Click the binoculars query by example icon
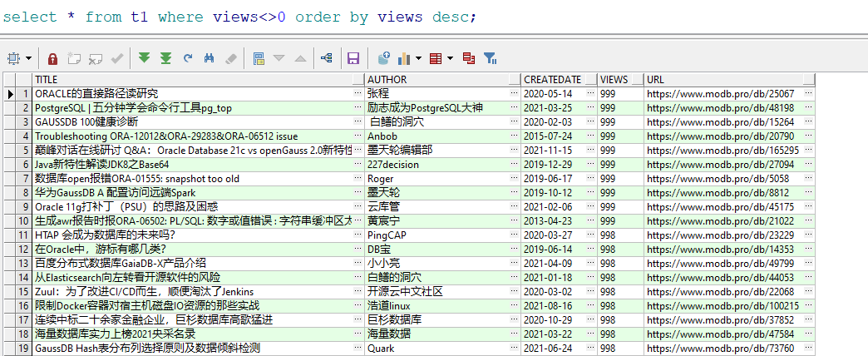Image resolution: width=868 pixels, height=356 pixels. pyautogui.click(x=210, y=57)
